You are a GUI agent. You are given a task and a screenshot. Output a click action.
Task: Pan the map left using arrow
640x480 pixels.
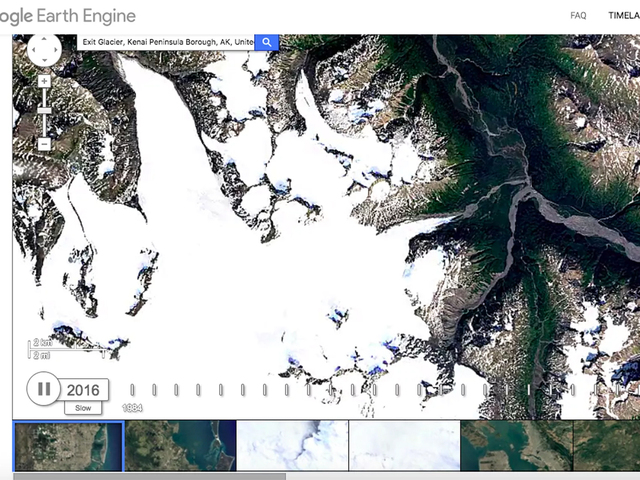click(x=32, y=48)
